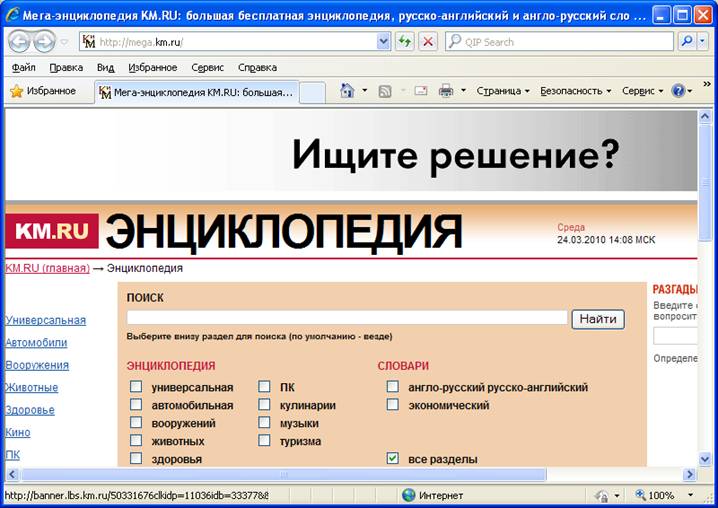This screenshot has height=508, width=718.
Task: Click the Найти search button
Action: [598, 319]
